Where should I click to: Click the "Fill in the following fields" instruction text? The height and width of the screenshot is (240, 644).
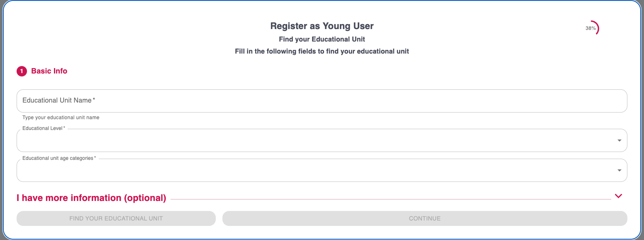click(x=322, y=51)
